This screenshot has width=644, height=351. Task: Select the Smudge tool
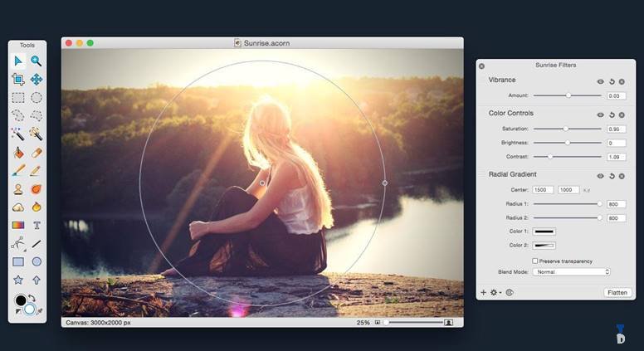click(x=37, y=189)
